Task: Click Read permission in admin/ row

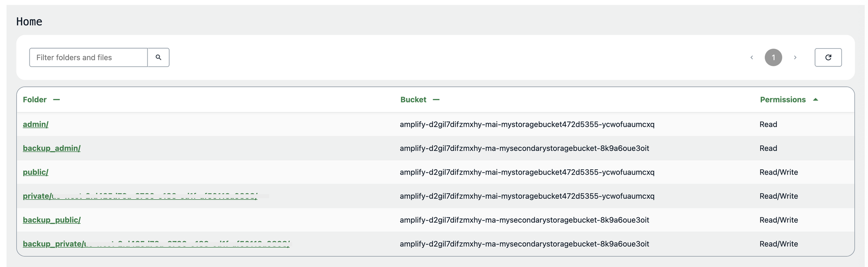Action: pos(768,124)
